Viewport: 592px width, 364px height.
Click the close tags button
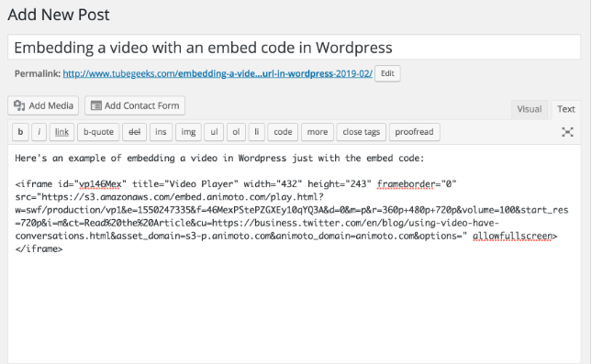(361, 132)
